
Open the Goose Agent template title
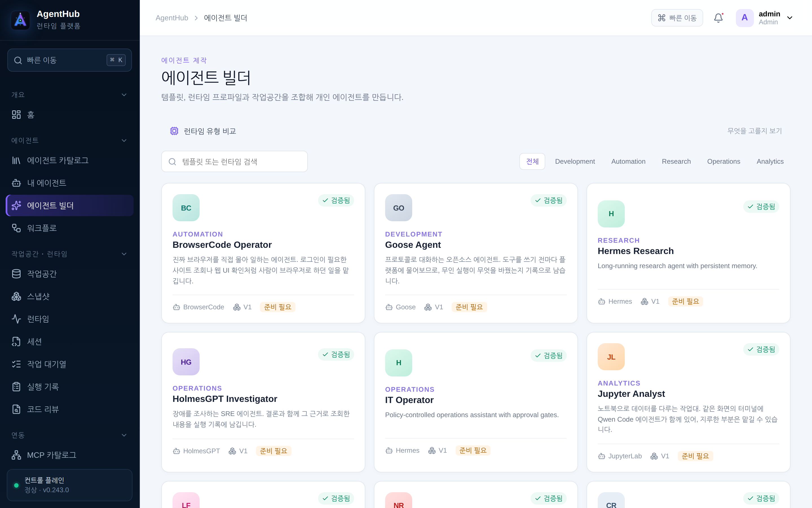pyautogui.click(x=413, y=245)
